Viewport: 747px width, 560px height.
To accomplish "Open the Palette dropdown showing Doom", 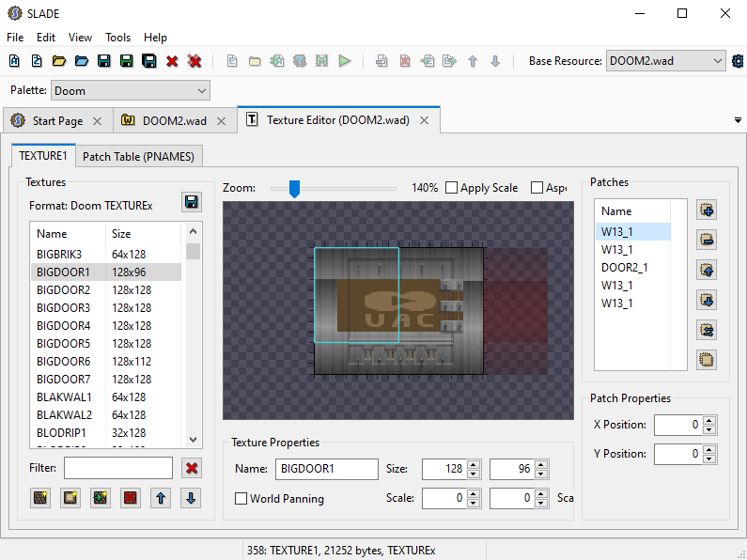I will (x=131, y=91).
